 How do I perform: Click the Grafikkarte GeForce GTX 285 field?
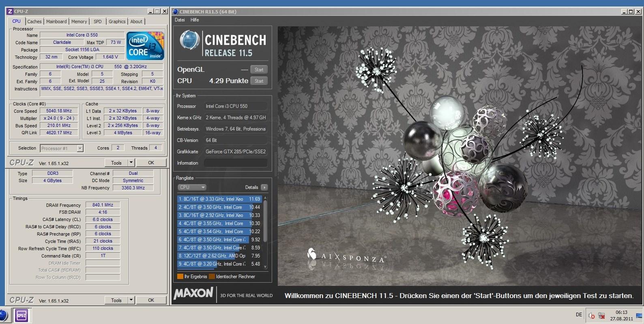(x=235, y=152)
